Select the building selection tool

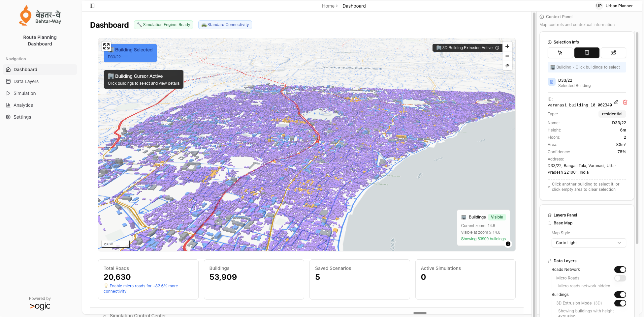tap(587, 53)
